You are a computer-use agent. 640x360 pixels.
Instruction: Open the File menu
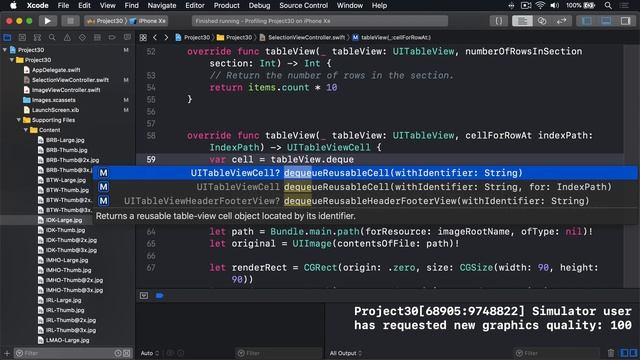click(x=63, y=6)
